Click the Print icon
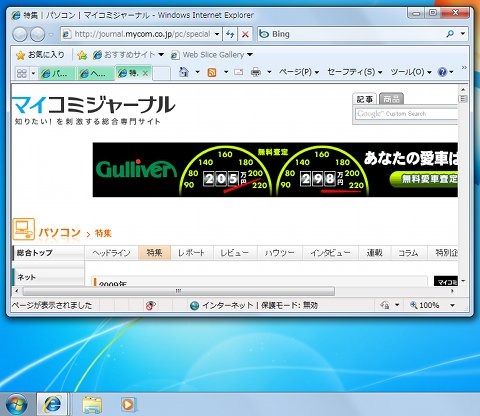480x416 pixels. pos(256,72)
